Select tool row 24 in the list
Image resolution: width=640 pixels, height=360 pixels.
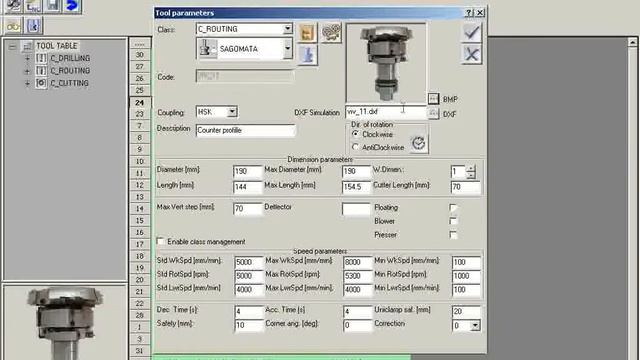140,102
